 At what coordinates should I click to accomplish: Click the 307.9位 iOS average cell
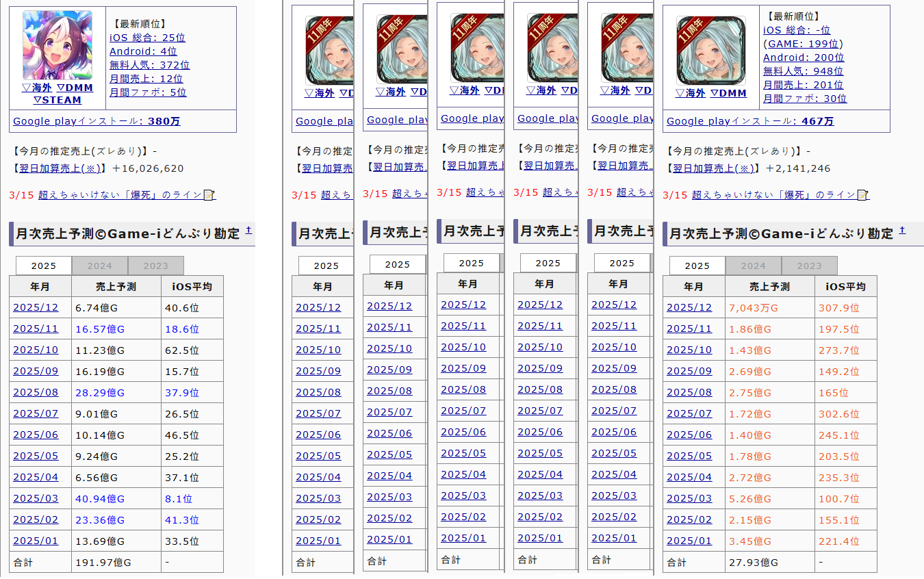click(x=846, y=308)
